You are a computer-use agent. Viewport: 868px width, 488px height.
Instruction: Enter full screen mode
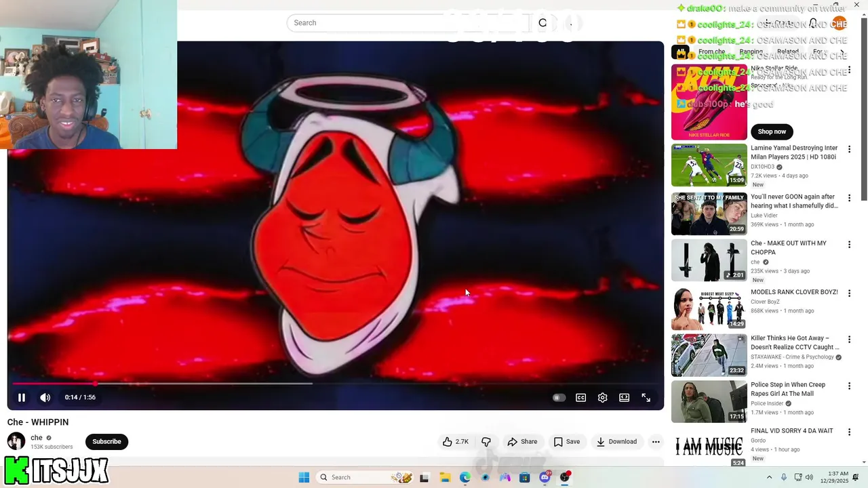point(646,398)
